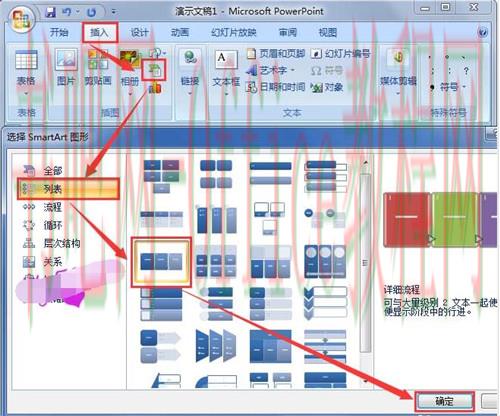Select the highlighted horizontal three-box layout thumbnail
This screenshot has width=500, height=416.
tap(161, 262)
